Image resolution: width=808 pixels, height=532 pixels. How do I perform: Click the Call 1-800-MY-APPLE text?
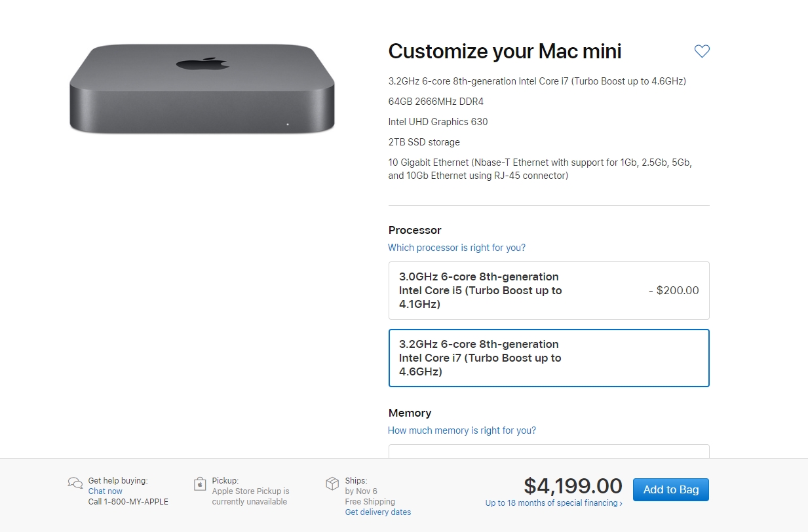coord(128,502)
